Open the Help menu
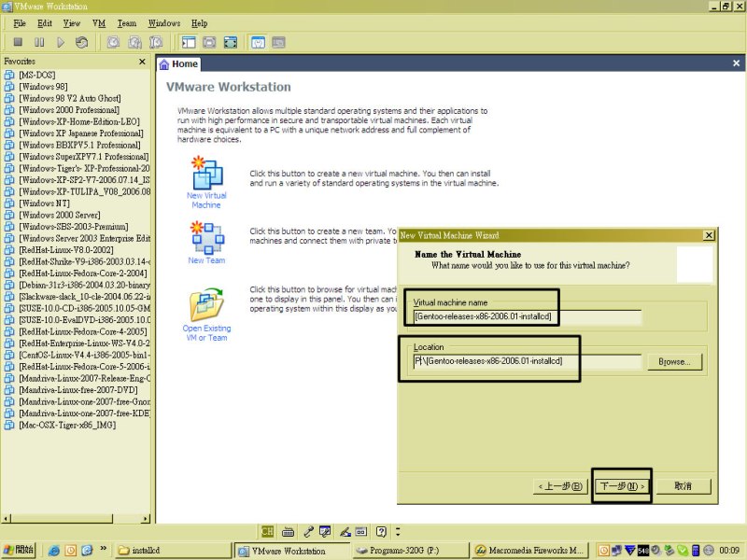747x560 pixels. pos(200,23)
